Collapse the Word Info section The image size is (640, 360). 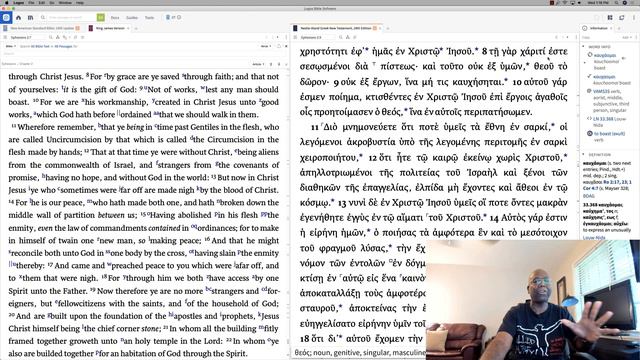pyautogui.click(x=584, y=47)
